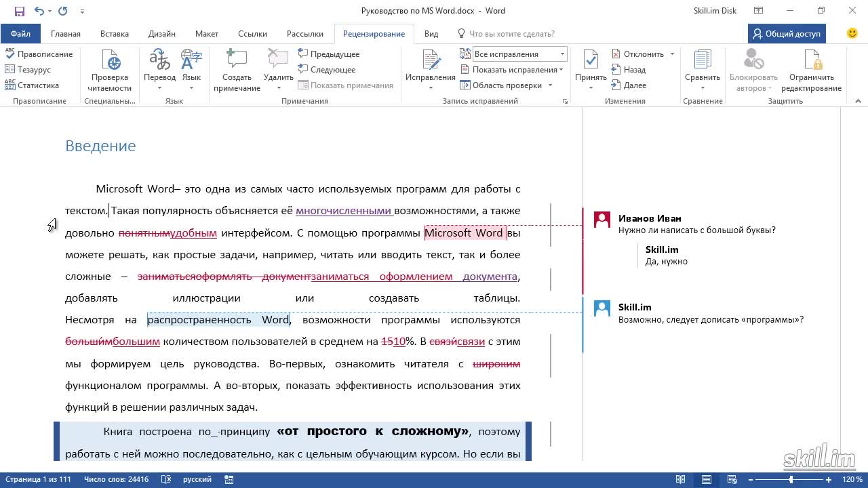Launch Проверка читаемости accessibility check
868x488 pixels.
(x=110, y=70)
